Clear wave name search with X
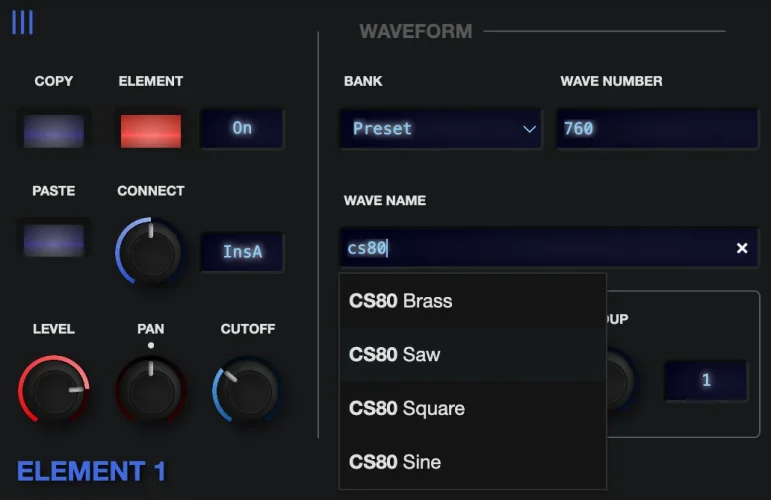This screenshot has width=771, height=500. point(742,248)
